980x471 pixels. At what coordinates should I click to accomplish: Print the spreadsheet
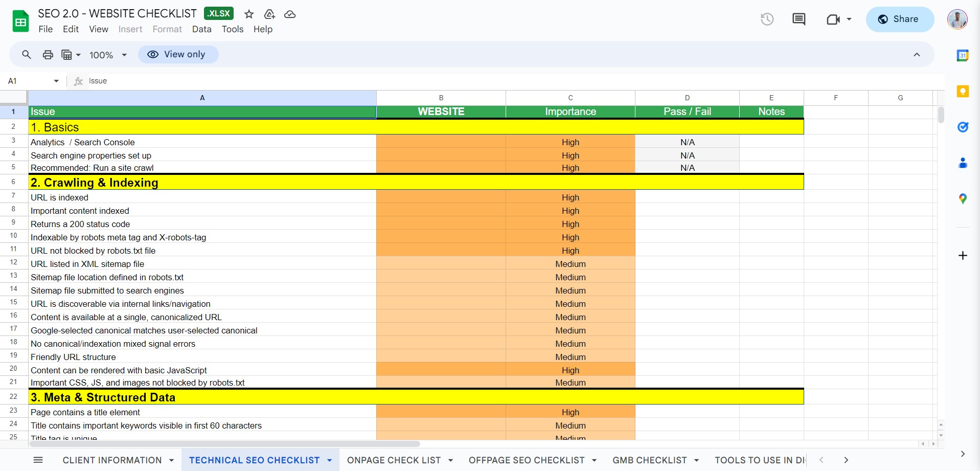(48, 54)
